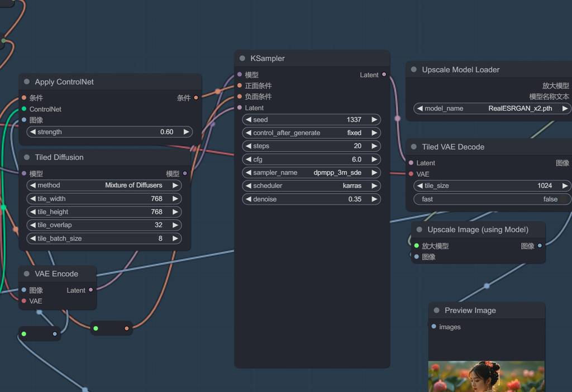Collapse the Upscale Model Loader node
Viewport: 572px width, 392px height.
click(x=414, y=70)
